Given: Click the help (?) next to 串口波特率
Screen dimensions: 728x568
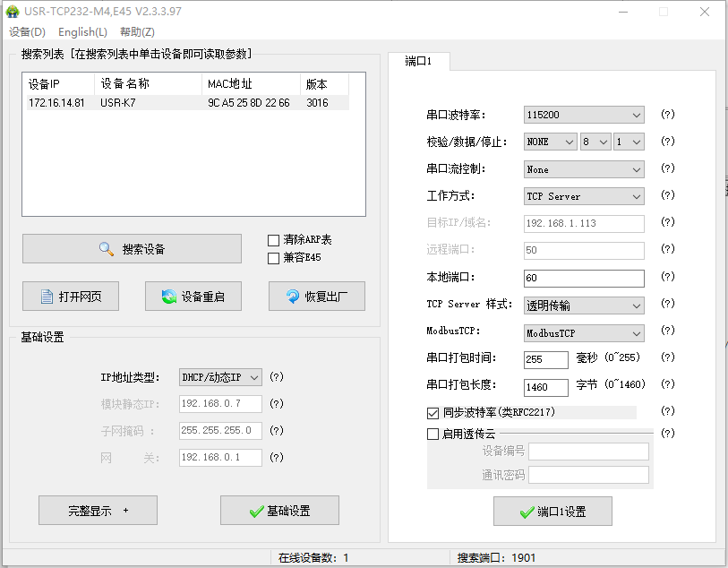Looking at the screenshot, I should click(x=667, y=115).
